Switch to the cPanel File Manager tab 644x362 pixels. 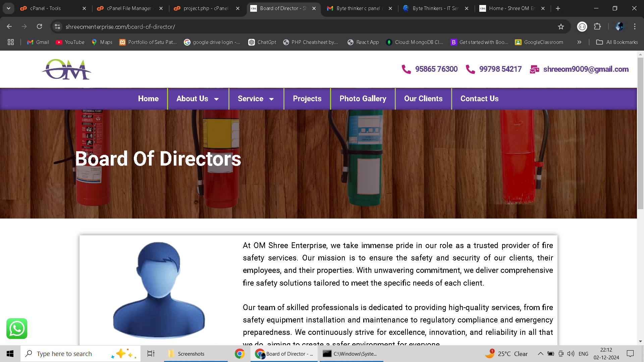click(129, 8)
